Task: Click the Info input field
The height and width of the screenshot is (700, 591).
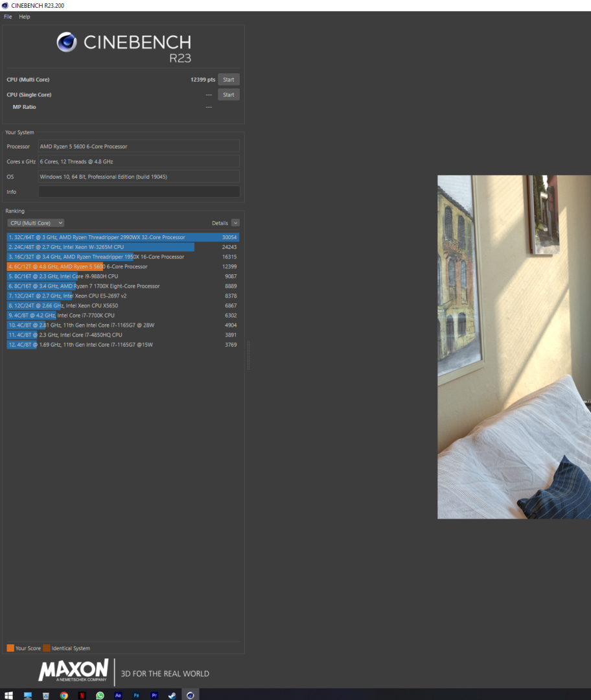Action: [x=139, y=191]
